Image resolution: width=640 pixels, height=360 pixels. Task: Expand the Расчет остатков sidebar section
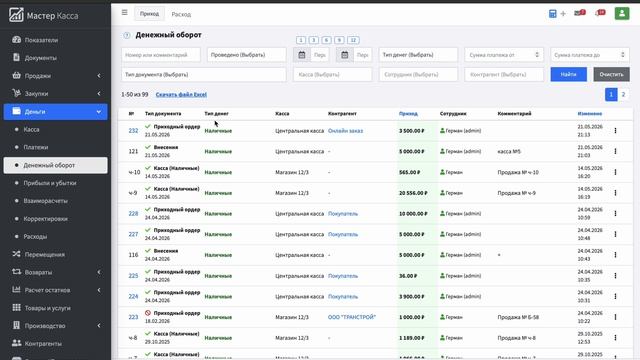(x=56, y=290)
